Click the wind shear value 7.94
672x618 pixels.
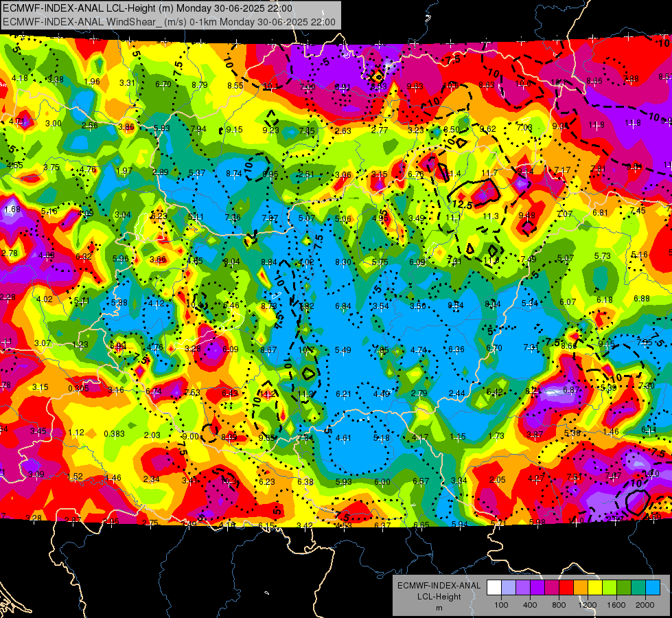point(198,128)
